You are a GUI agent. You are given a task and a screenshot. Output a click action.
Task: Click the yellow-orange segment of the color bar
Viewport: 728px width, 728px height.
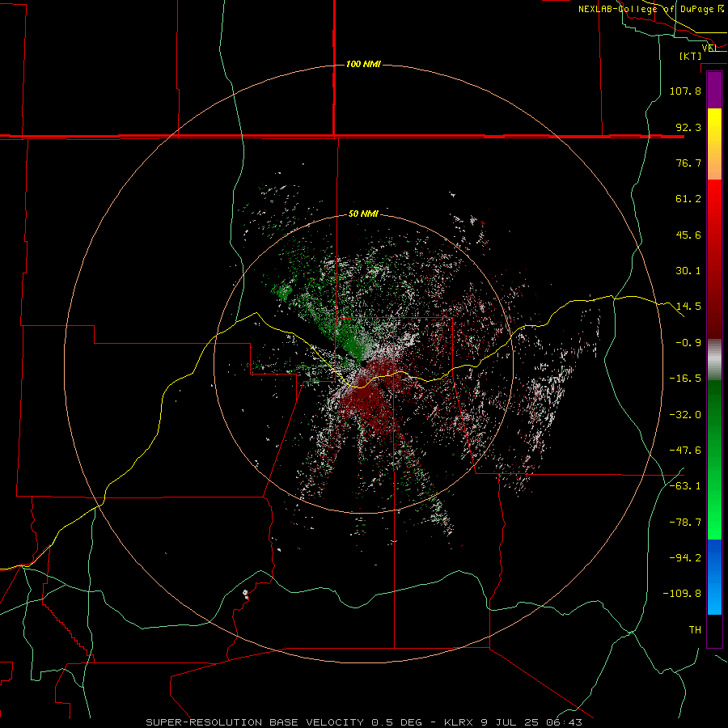tap(714, 144)
